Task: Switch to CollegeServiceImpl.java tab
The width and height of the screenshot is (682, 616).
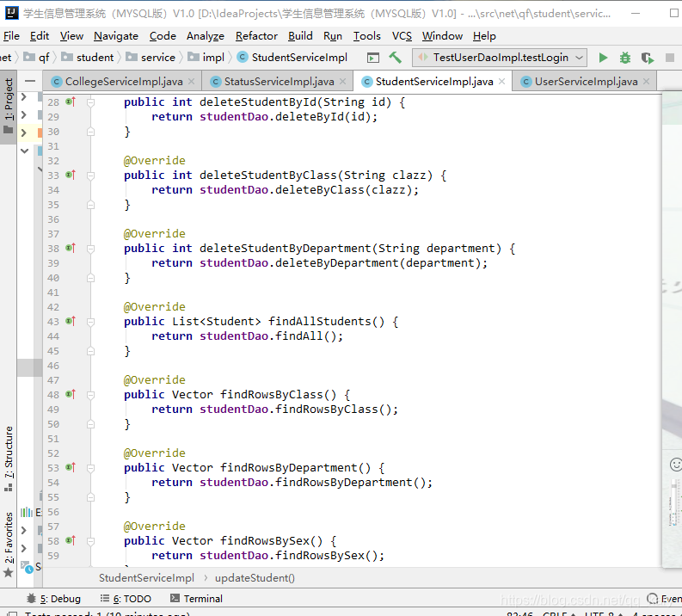Action: click(124, 82)
